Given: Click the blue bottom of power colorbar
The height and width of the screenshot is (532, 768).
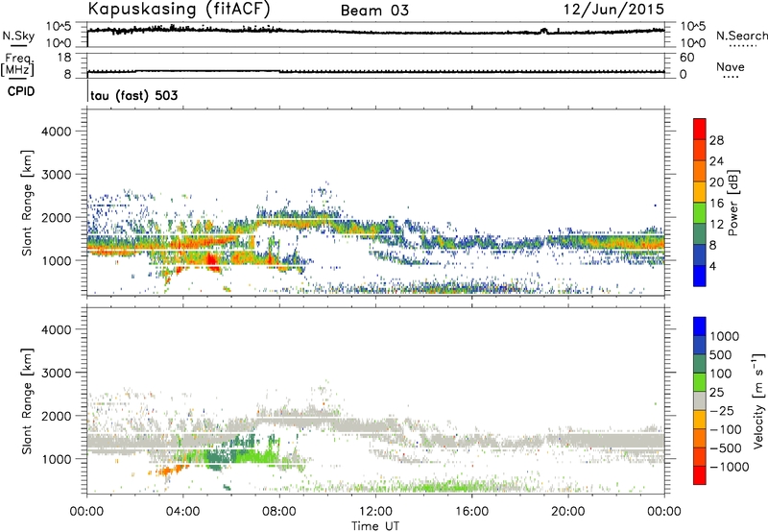Looking at the screenshot, I should [x=700, y=276].
